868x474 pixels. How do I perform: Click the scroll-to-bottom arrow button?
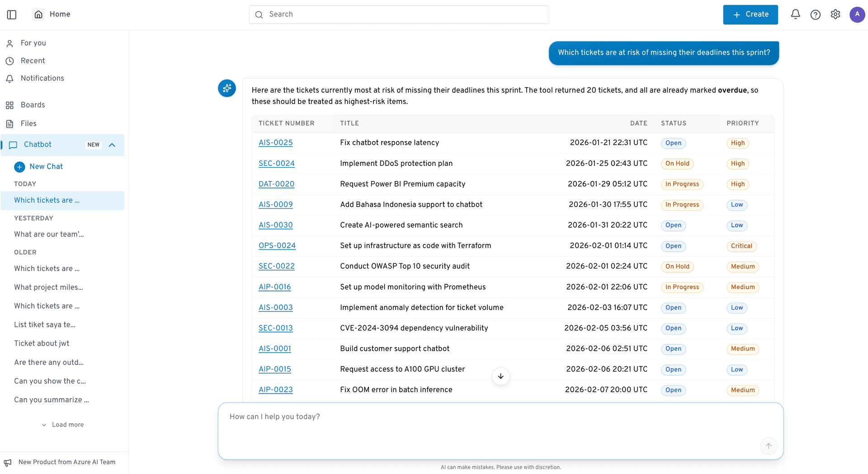click(x=500, y=376)
